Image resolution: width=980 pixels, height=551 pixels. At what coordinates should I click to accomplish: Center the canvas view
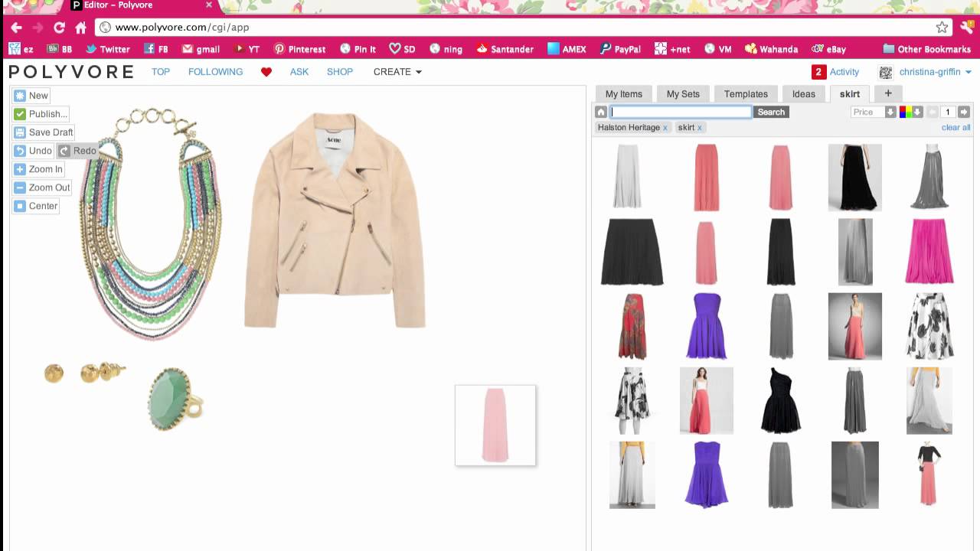coord(36,206)
